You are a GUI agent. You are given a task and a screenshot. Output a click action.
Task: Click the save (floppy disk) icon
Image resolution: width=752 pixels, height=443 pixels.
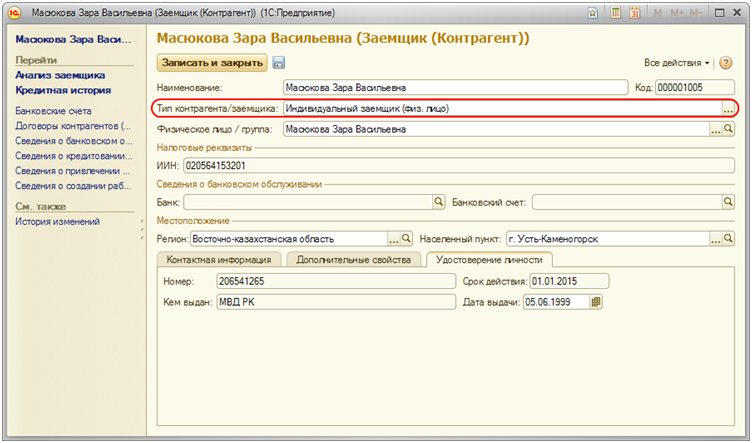click(278, 63)
